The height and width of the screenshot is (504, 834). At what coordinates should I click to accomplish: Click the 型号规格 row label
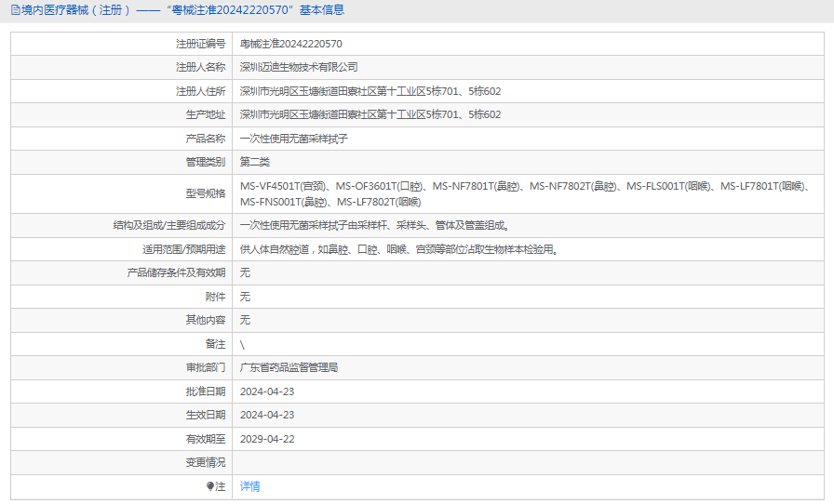pyautogui.click(x=206, y=193)
